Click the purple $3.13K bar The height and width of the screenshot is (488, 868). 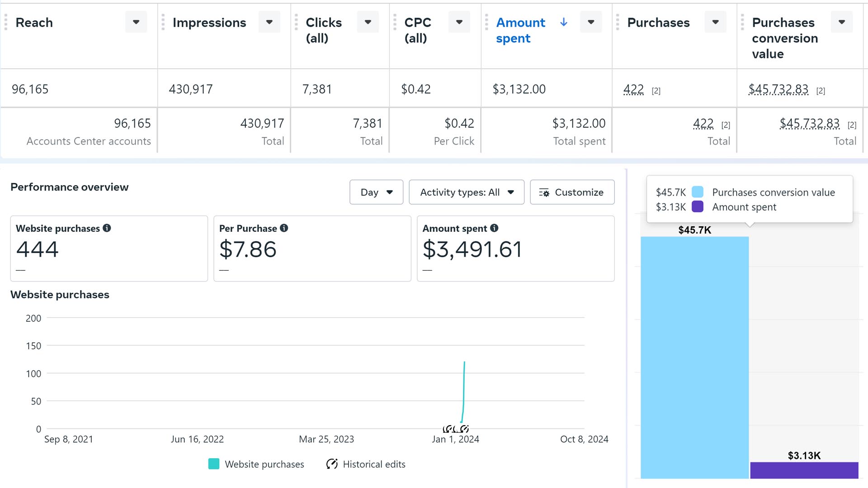[804, 470]
